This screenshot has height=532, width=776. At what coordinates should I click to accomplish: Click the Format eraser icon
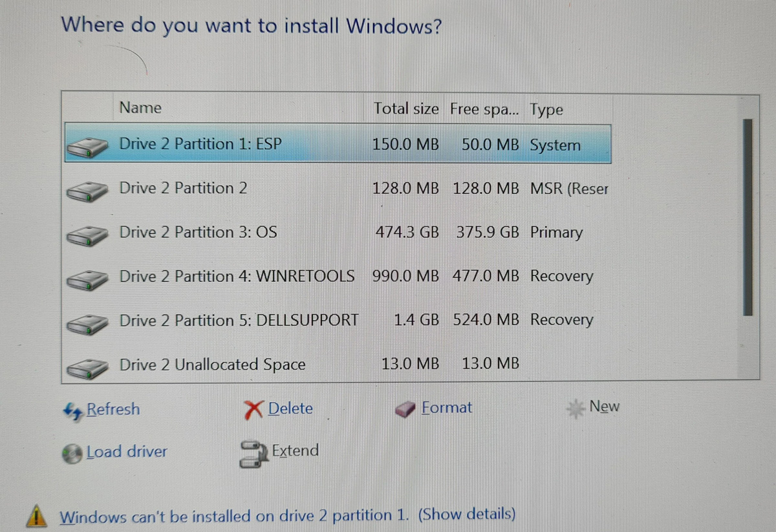click(406, 408)
